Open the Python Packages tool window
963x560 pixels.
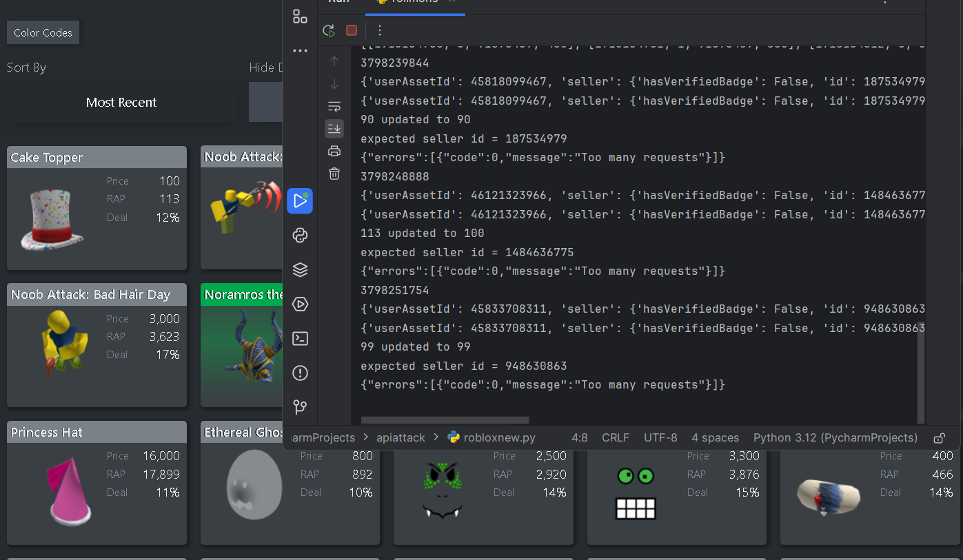tap(300, 235)
